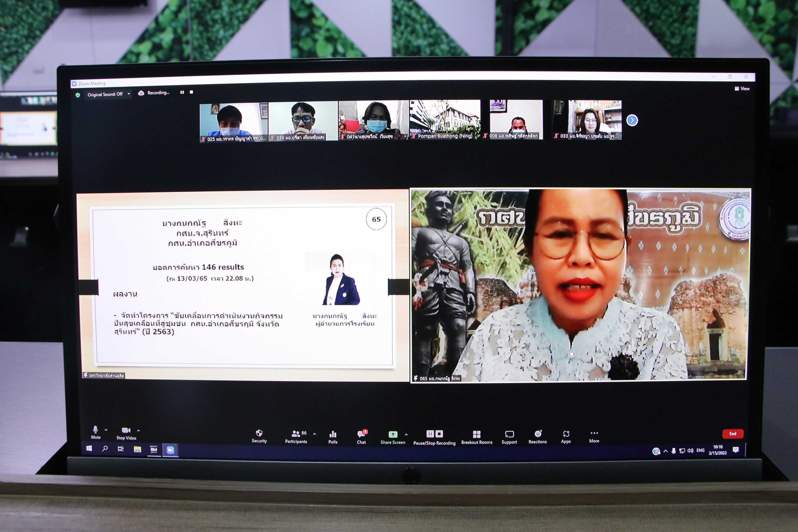The image size is (798, 532).
Task: Open the Original Sound dropdown arrow
Action: (128, 94)
